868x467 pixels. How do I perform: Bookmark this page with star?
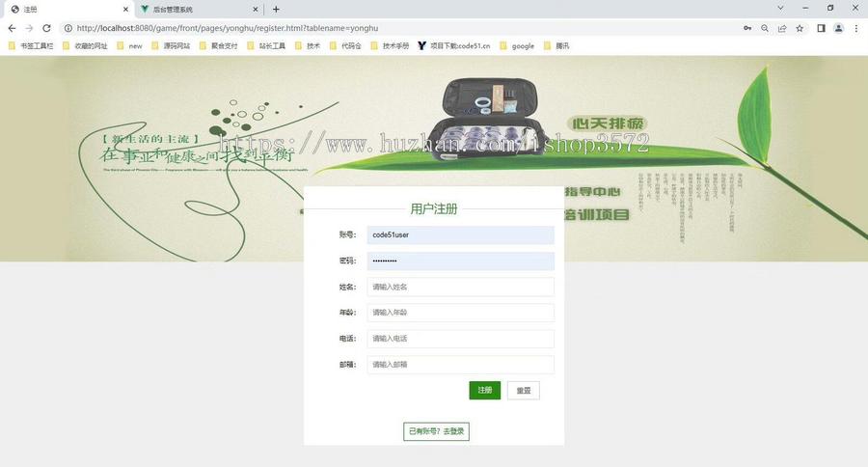point(800,28)
